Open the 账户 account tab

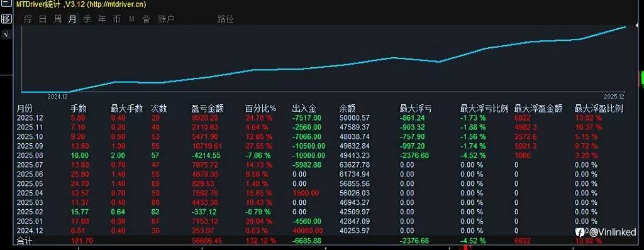(x=166, y=19)
